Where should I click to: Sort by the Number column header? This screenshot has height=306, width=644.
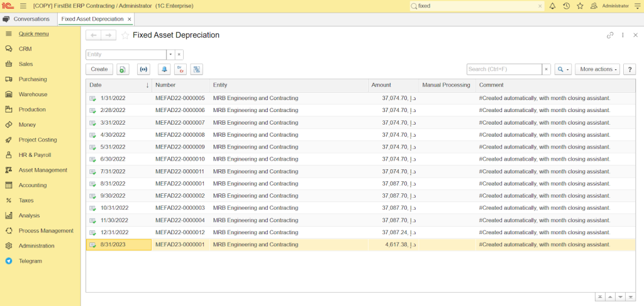[x=180, y=85]
